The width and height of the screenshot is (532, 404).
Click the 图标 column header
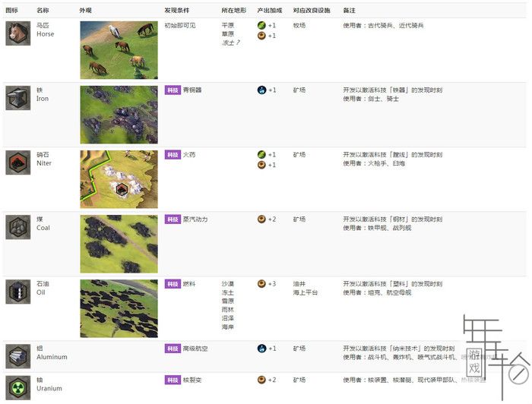pyautogui.click(x=12, y=11)
